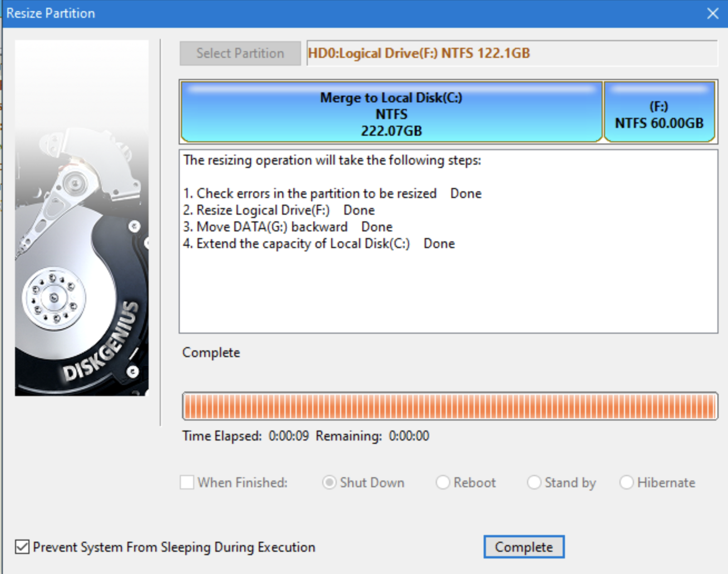Click the Resize Partition title bar icon area

50,13
